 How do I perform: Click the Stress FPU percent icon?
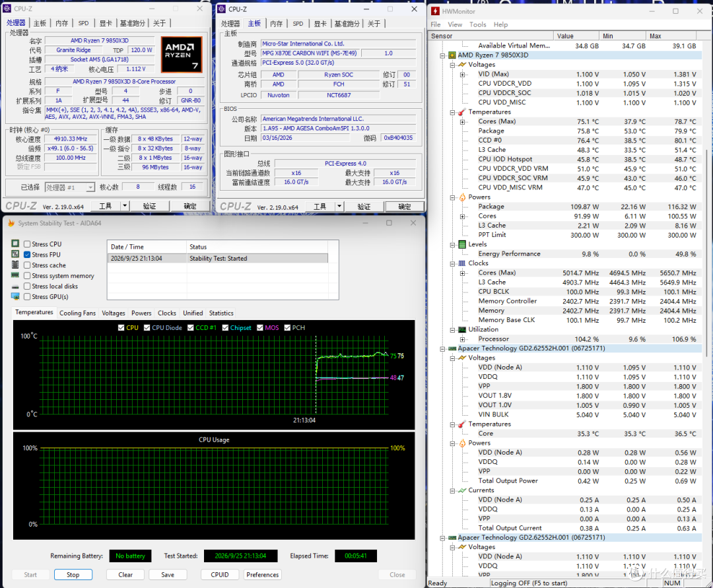(x=15, y=254)
